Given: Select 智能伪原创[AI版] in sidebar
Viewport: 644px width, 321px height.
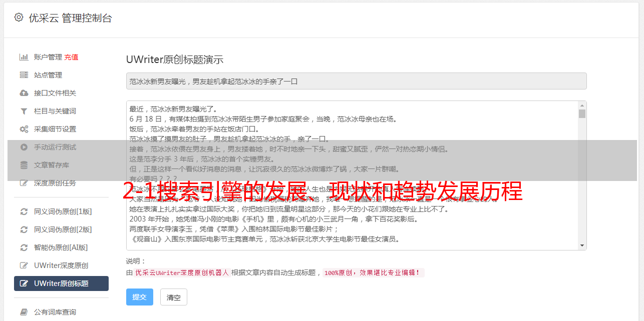Looking at the screenshot, I should [61, 247].
